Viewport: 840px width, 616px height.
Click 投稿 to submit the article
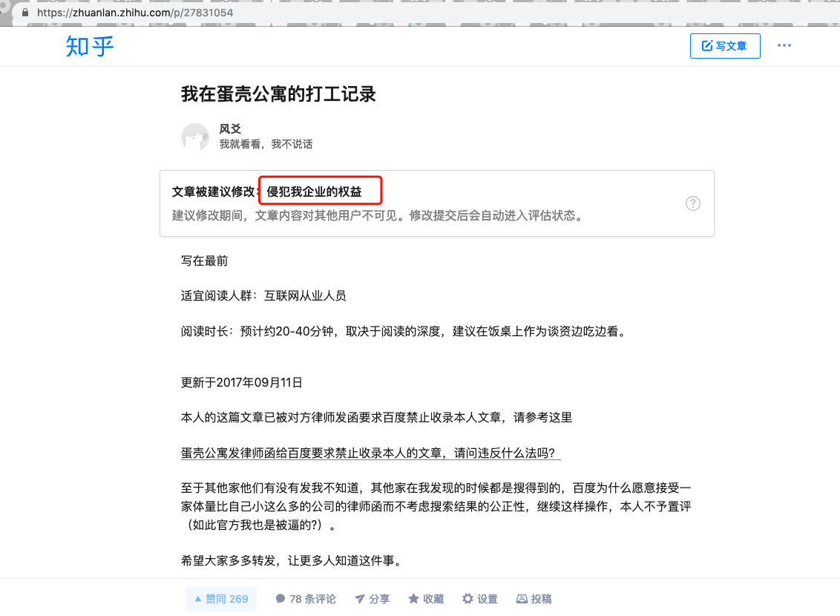point(534,599)
